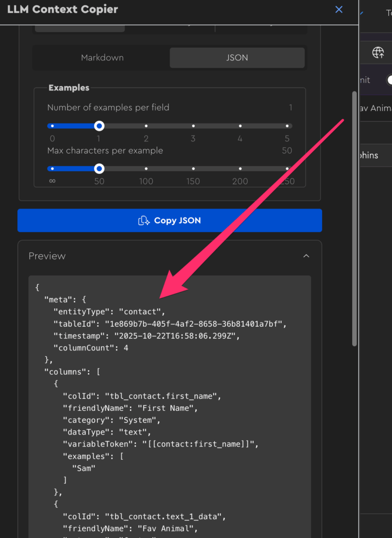Switch output format to Markdown
392x538 pixels.
[x=102, y=58]
